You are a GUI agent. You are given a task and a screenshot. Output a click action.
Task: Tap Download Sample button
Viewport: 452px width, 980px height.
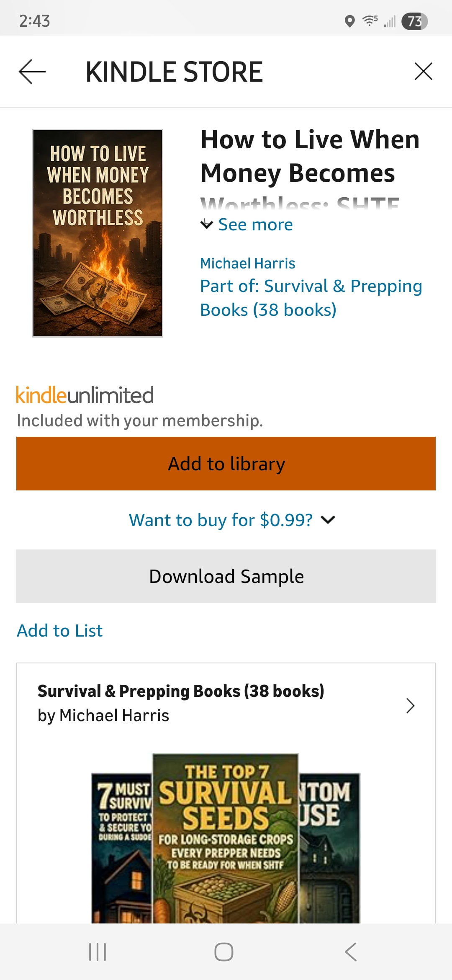point(226,576)
